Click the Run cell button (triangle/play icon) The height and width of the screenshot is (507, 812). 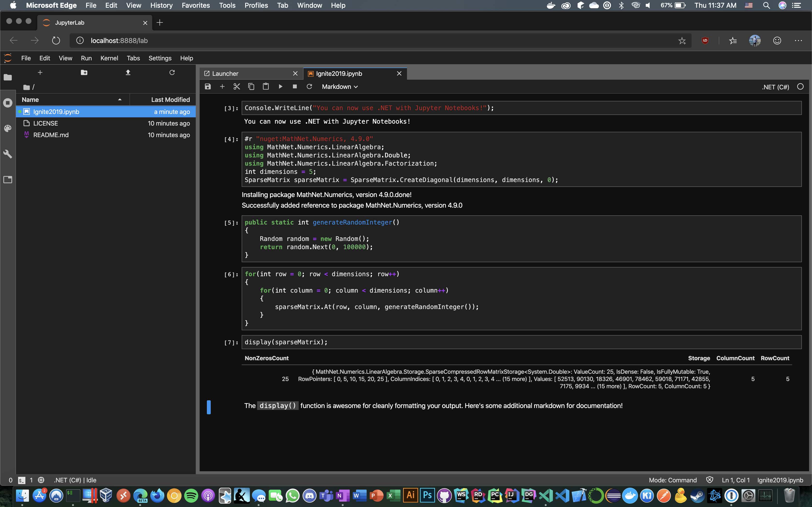(x=280, y=86)
